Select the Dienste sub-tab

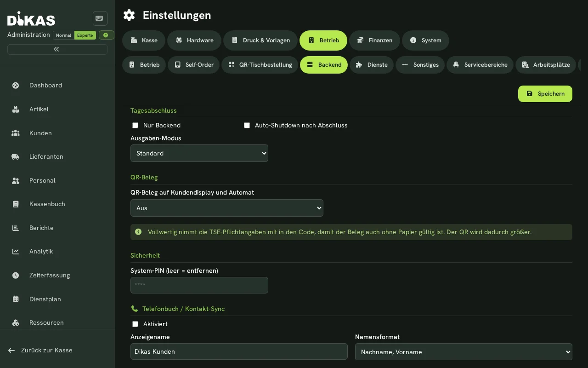click(372, 65)
